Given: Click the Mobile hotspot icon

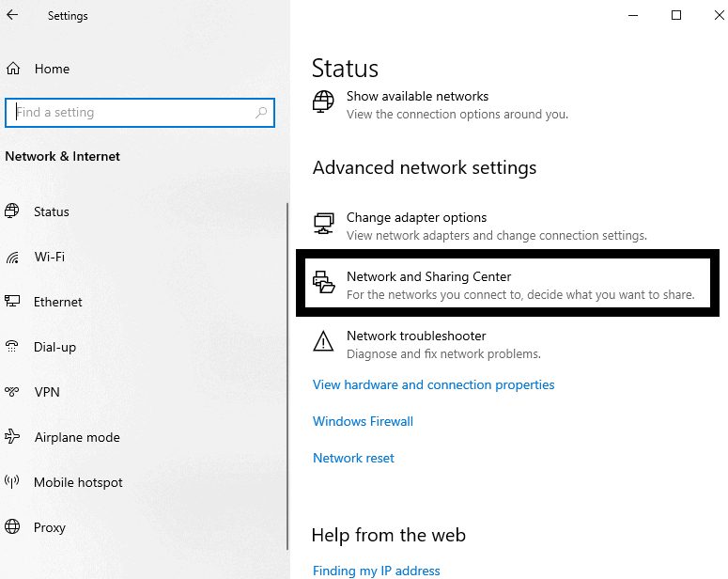Looking at the screenshot, I should pyautogui.click(x=13, y=482).
